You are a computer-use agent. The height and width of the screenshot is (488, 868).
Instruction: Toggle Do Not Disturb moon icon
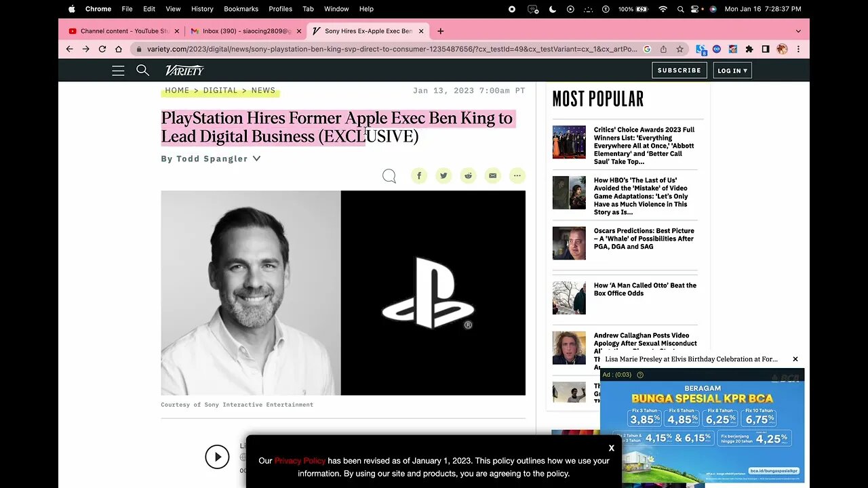552,9
